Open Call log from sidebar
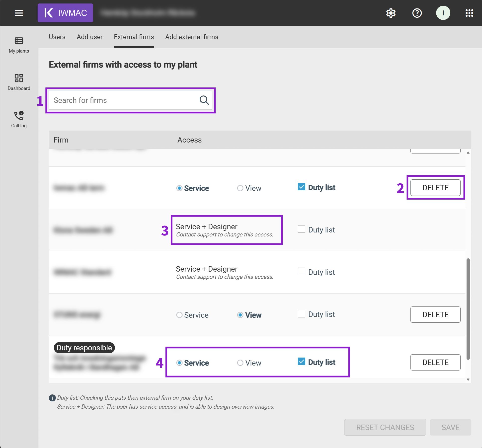 (19, 120)
